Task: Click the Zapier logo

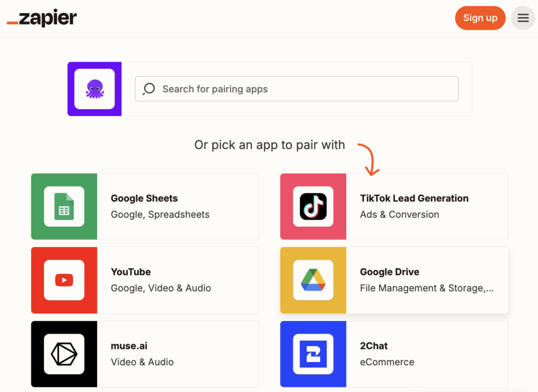Action: point(42,18)
